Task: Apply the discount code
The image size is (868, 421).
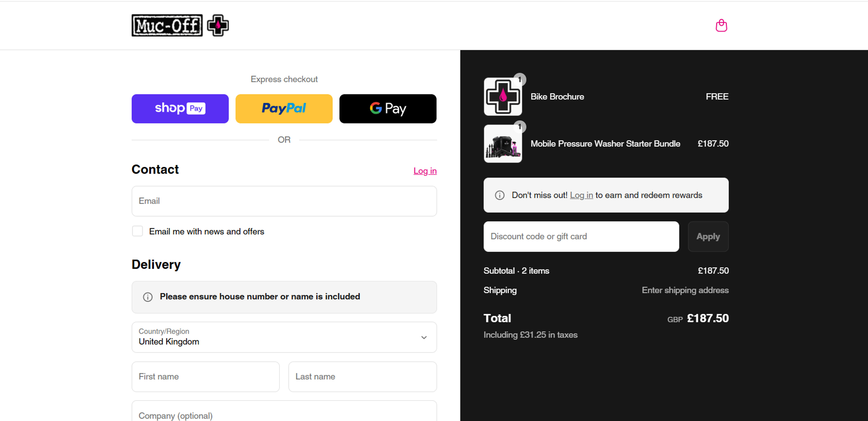Action: pos(708,236)
